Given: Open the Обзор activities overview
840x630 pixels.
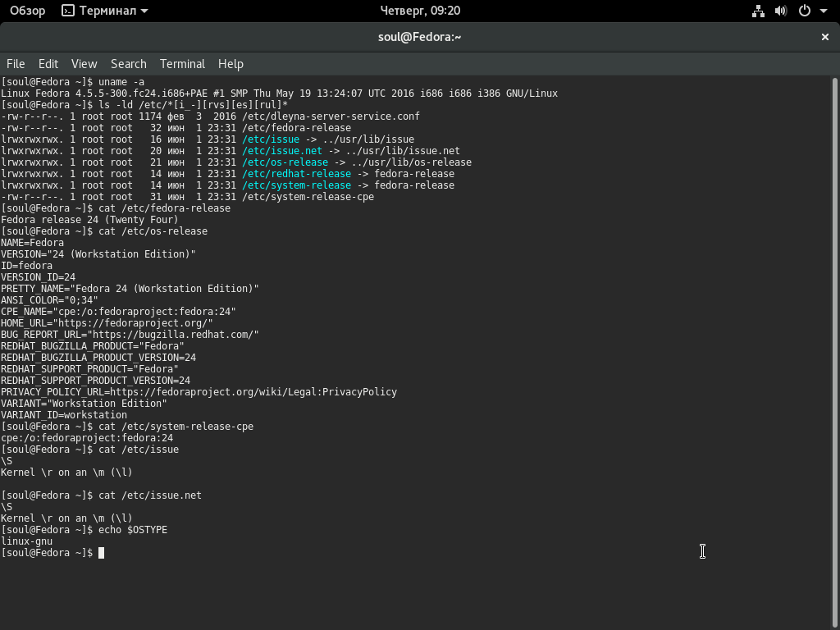Looking at the screenshot, I should coord(27,11).
